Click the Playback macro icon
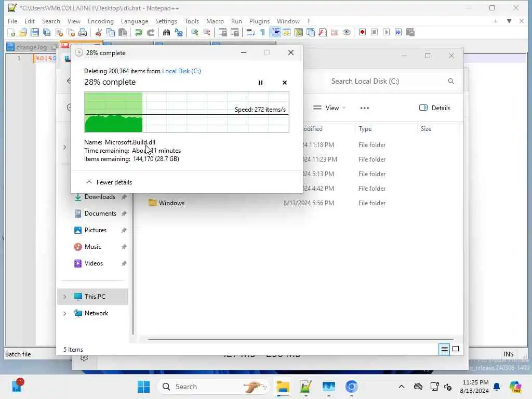This screenshot has width=532, height=399. (386, 32)
